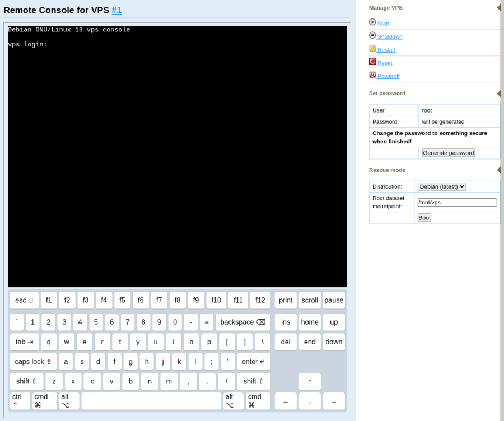The width and height of the screenshot is (504, 421).
Task: Click the Root dataset mountpoint field
Action: (457, 203)
